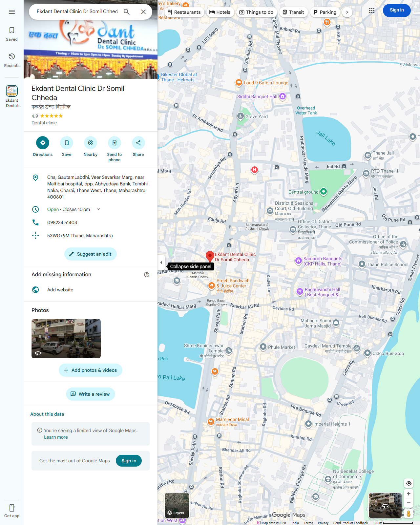Show your current location
420x525 pixels.
(x=409, y=483)
